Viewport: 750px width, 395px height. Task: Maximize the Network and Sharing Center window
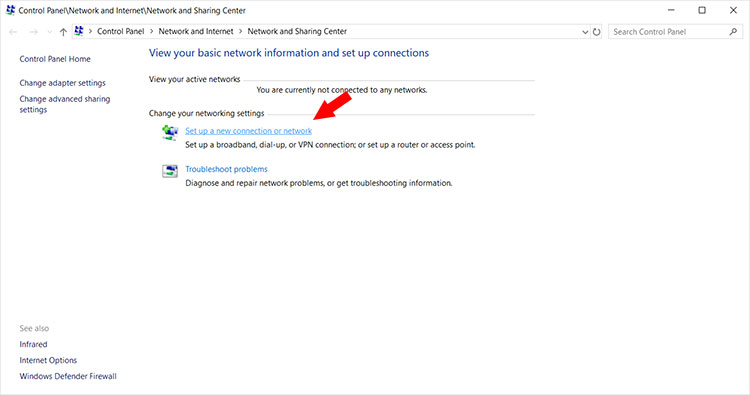[702, 10]
